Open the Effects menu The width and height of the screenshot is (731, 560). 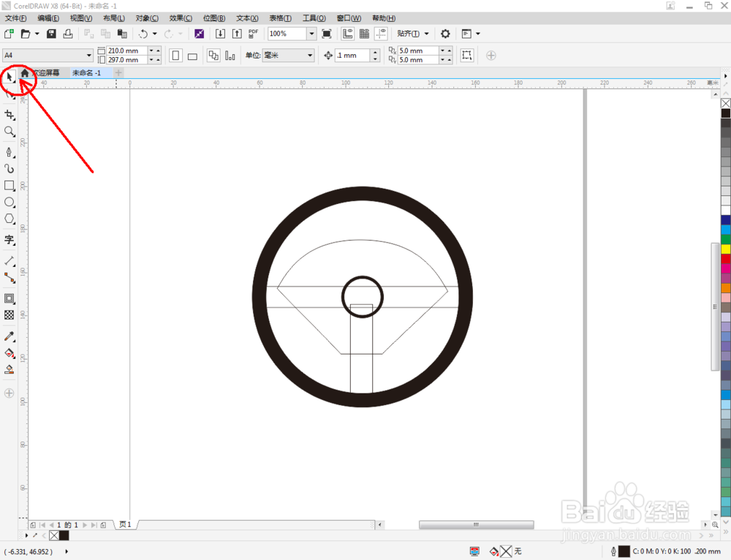coord(181,18)
